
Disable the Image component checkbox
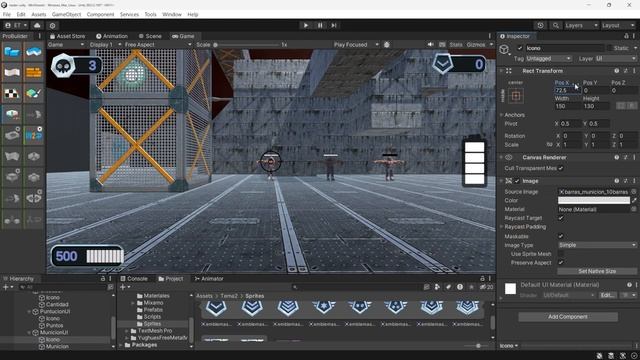(517, 181)
